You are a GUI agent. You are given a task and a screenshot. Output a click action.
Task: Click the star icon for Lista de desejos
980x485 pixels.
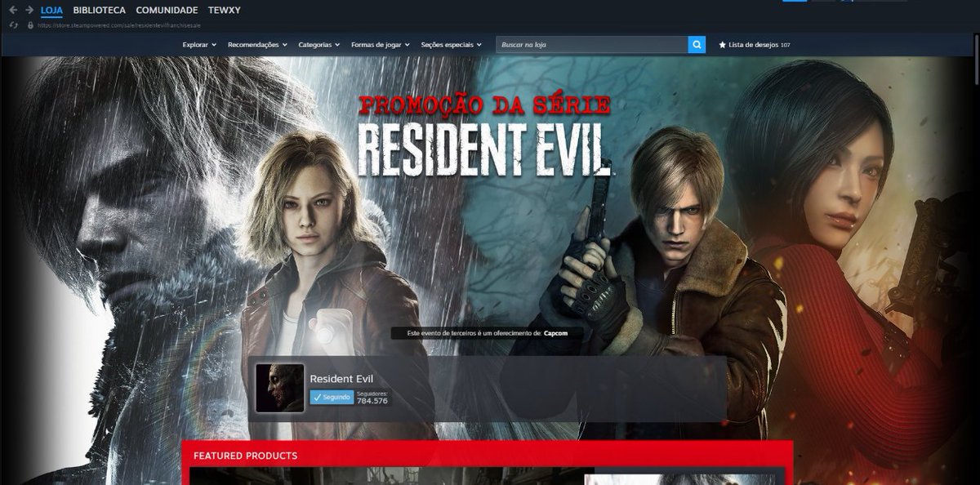point(722,45)
